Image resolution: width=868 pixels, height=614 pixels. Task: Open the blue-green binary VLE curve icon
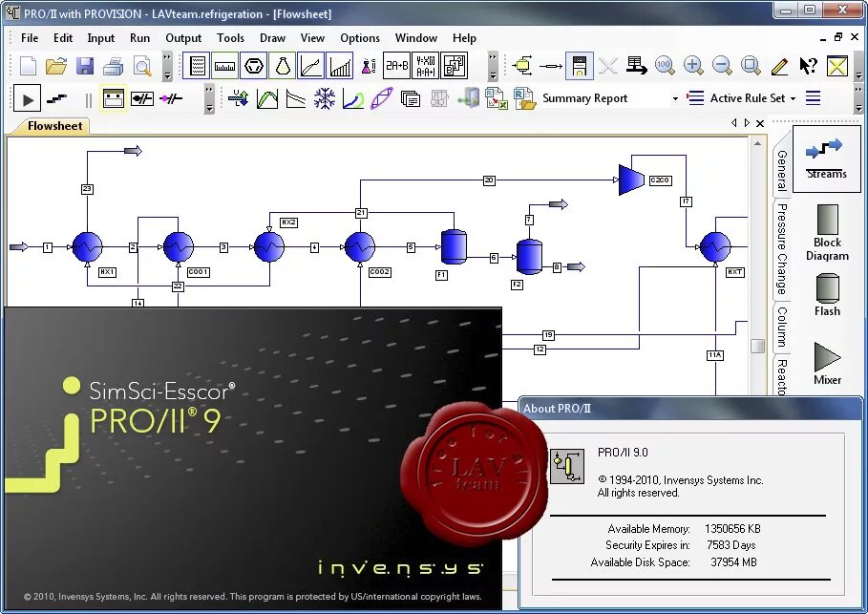tap(353, 99)
